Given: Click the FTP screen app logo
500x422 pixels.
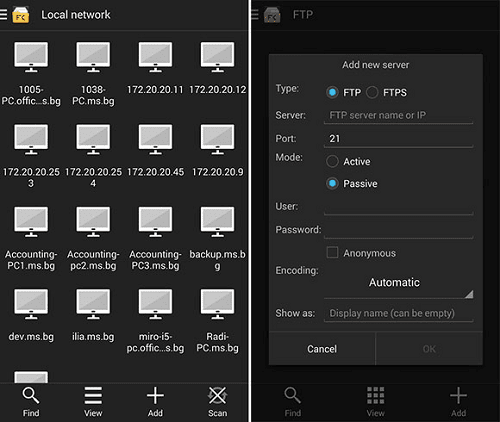Looking at the screenshot, I should tap(272, 15).
